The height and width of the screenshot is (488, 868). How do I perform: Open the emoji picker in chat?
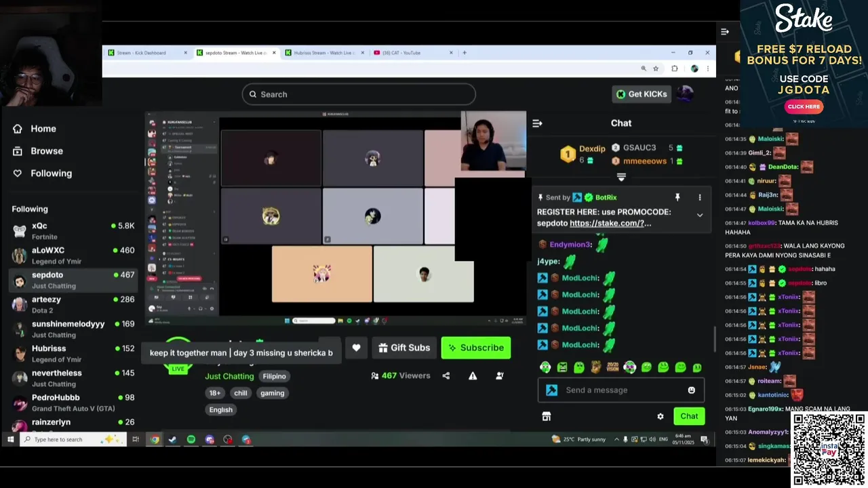click(x=692, y=390)
